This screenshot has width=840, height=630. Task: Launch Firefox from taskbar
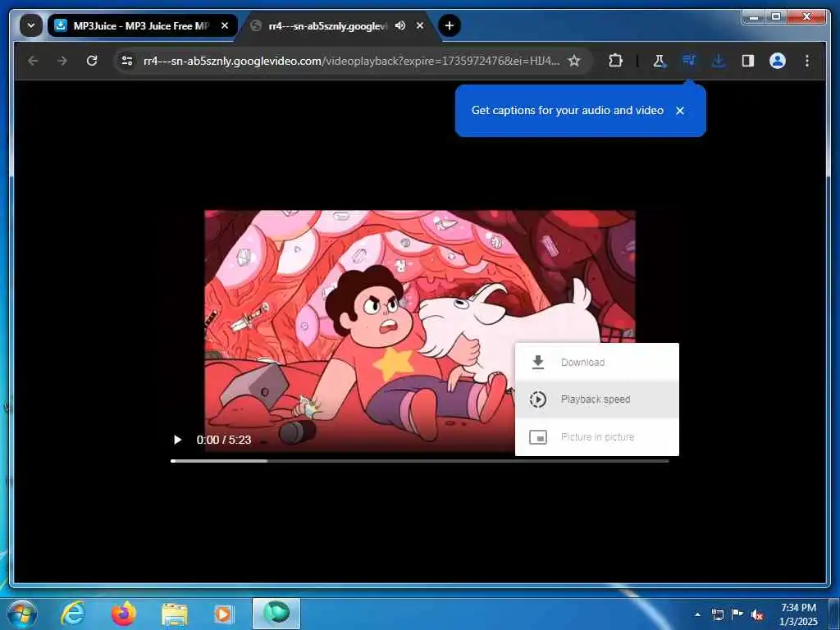tap(124, 614)
